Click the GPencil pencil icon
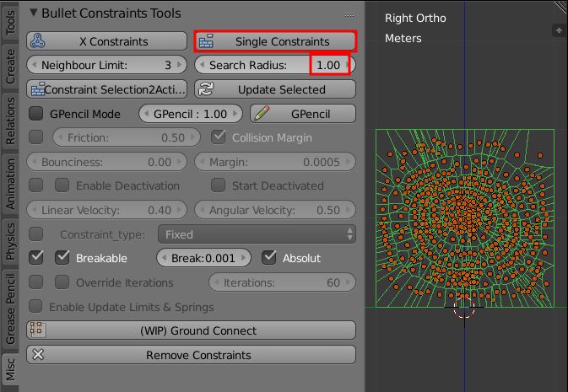This screenshot has height=392, width=568. [x=262, y=113]
